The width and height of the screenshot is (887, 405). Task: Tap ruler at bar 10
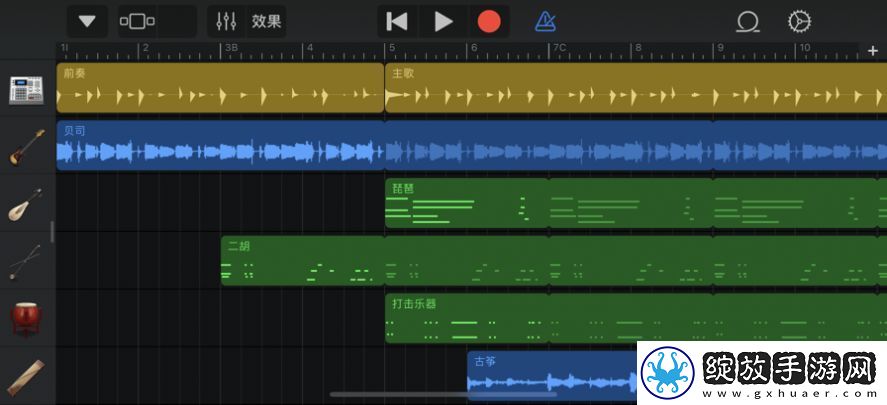805,50
